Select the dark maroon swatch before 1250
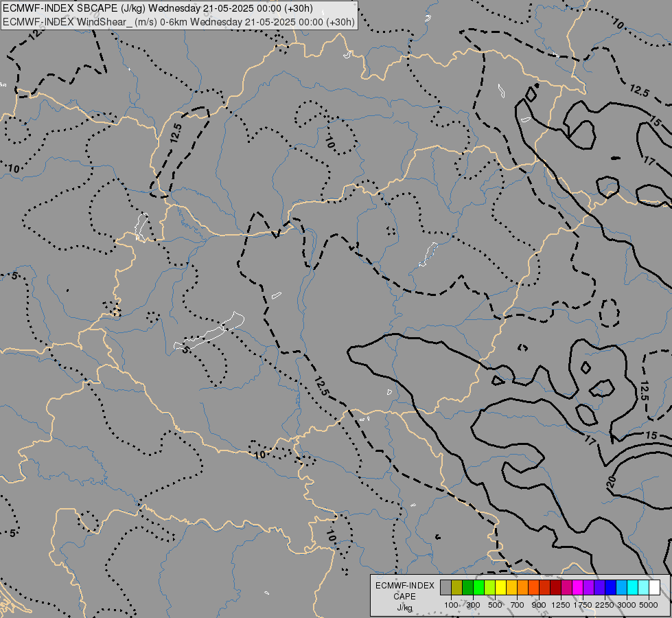672x618 pixels. (555, 587)
